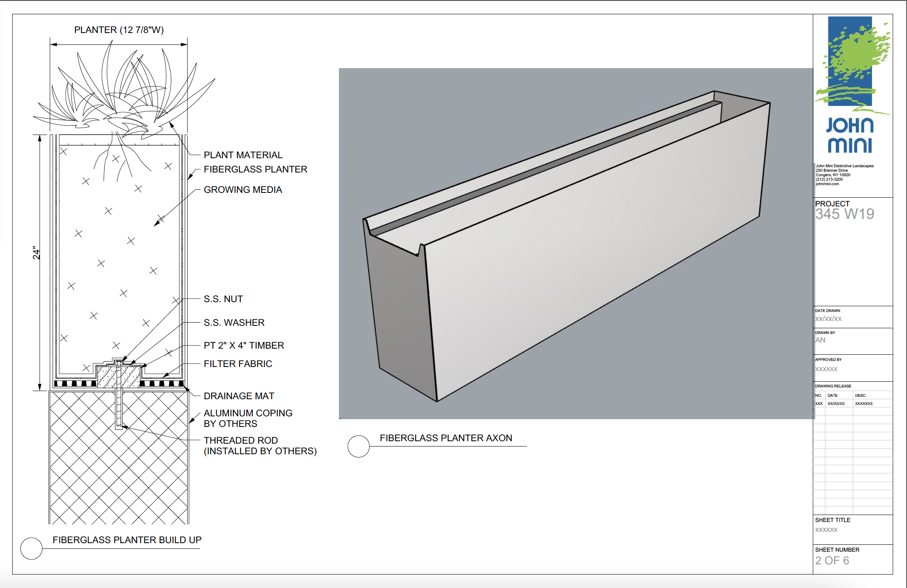Click the S.S. WASHER callout text

[x=234, y=323]
